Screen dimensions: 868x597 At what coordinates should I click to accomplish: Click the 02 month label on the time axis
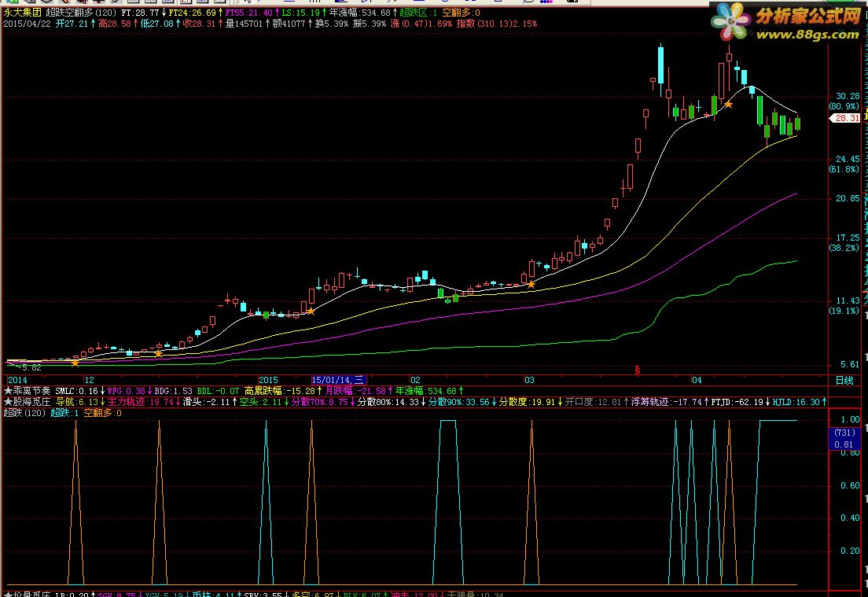[x=415, y=380]
